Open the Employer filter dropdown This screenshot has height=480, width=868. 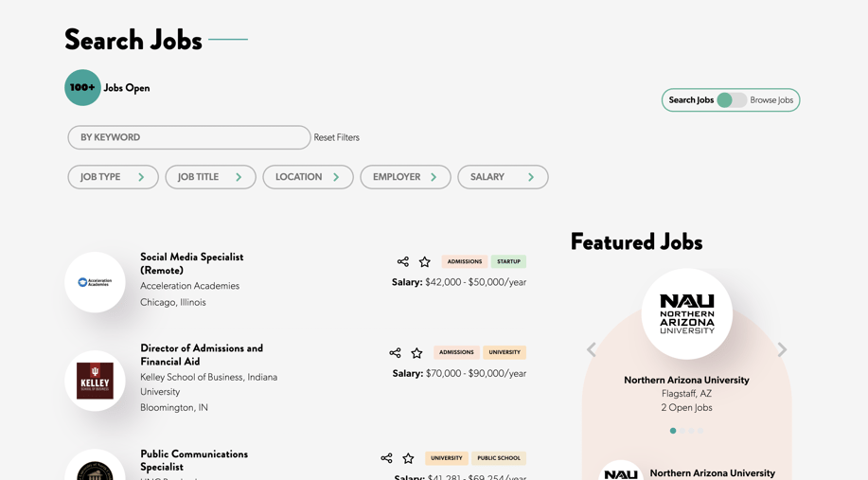(x=405, y=177)
